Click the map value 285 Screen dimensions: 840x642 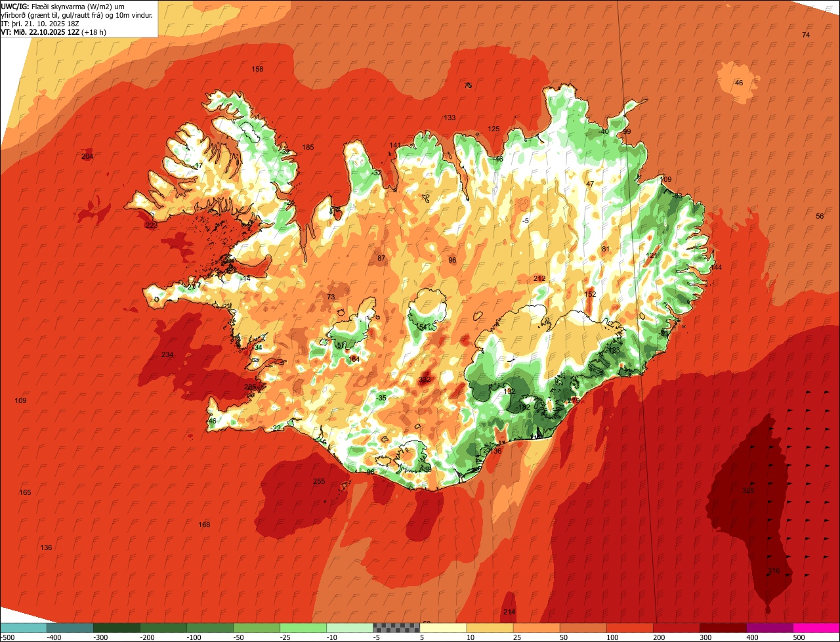pyautogui.click(x=250, y=387)
